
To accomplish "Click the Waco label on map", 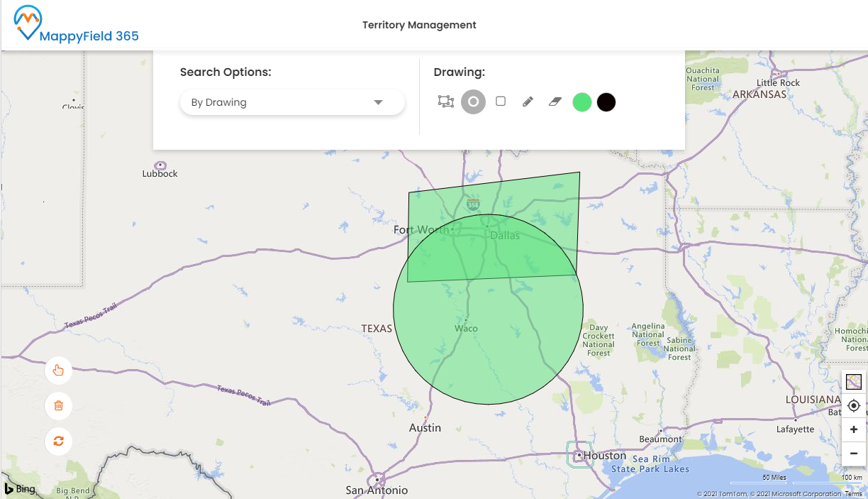I will [x=466, y=328].
